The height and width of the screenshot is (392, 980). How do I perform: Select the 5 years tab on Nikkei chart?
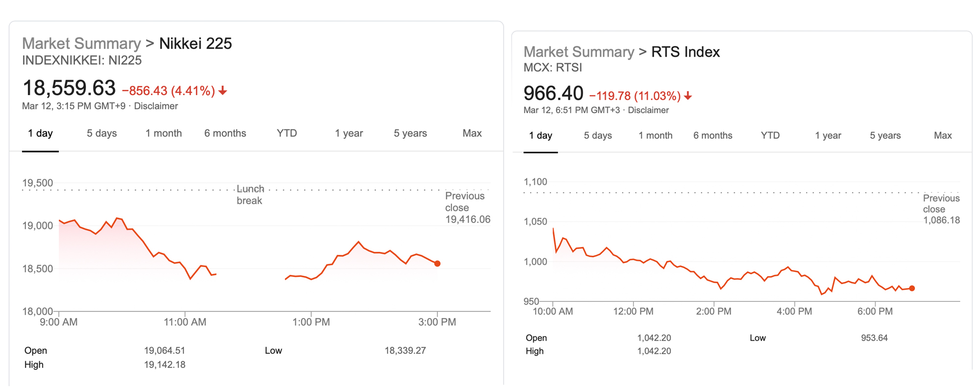410,133
